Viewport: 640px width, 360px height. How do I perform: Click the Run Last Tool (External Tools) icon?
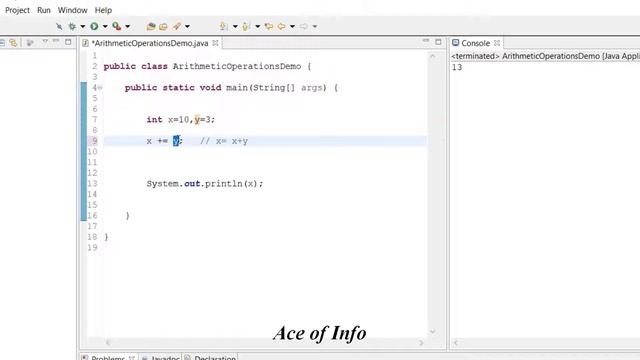tap(117, 27)
